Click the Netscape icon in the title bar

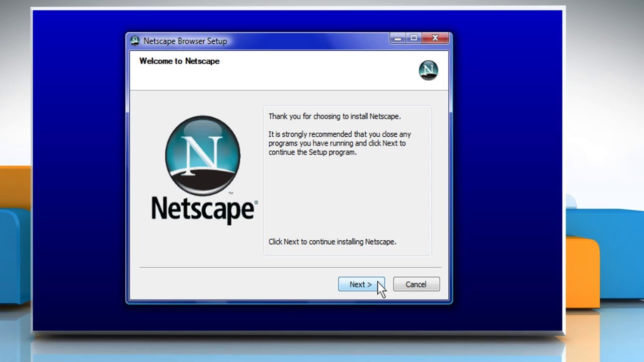point(134,41)
